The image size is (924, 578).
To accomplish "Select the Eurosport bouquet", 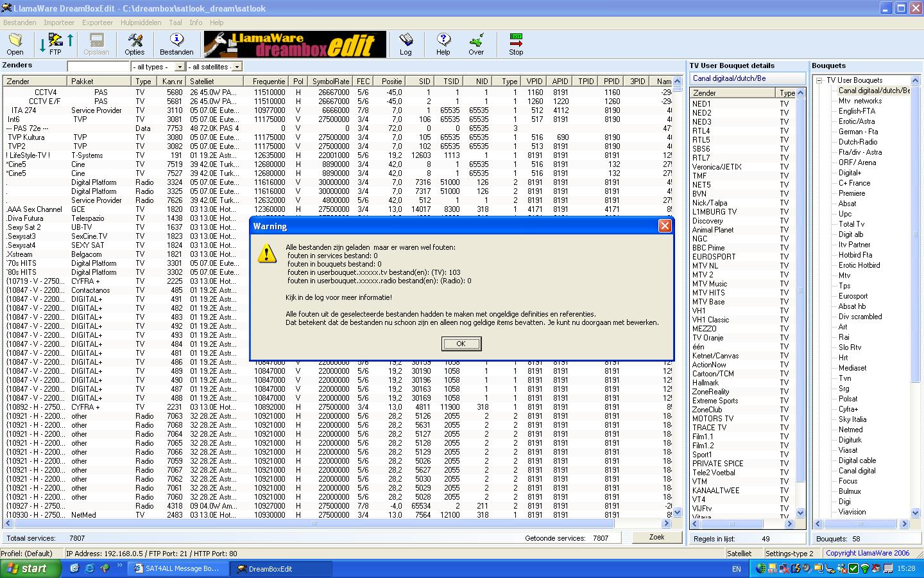I will tap(853, 296).
